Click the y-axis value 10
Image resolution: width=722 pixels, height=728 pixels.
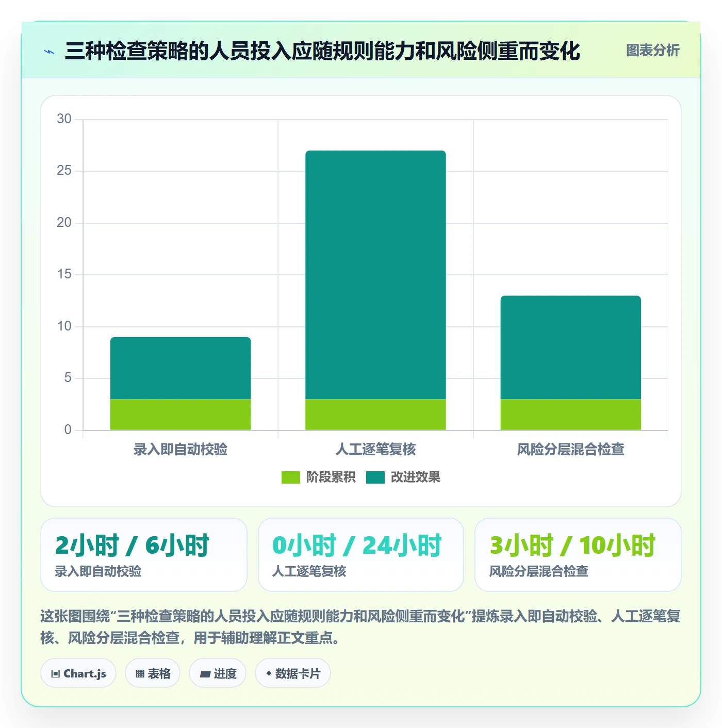(x=64, y=326)
